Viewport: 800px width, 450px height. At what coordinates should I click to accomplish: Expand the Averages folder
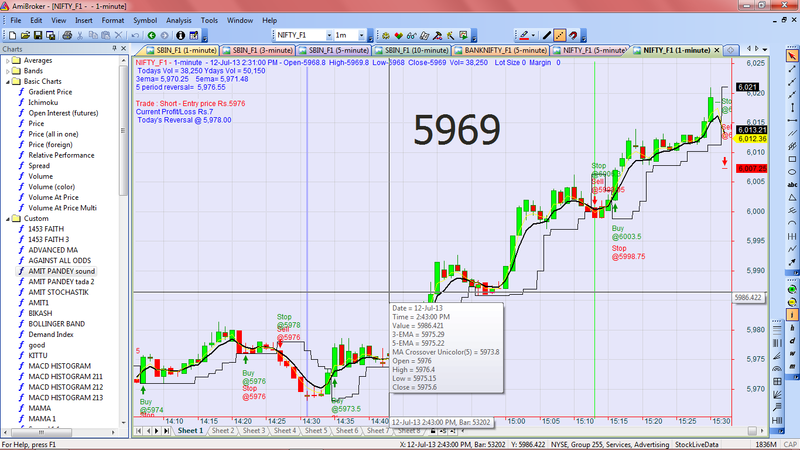click(x=8, y=60)
